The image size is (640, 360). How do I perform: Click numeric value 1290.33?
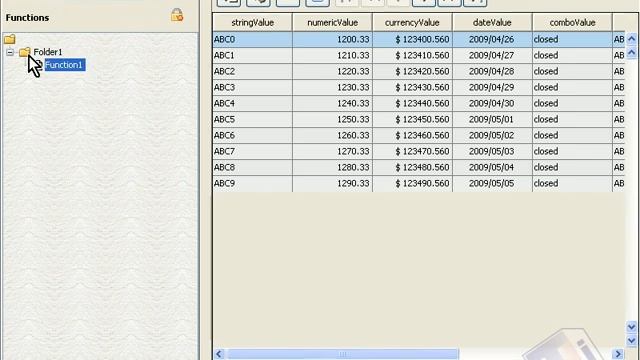tap(332, 183)
